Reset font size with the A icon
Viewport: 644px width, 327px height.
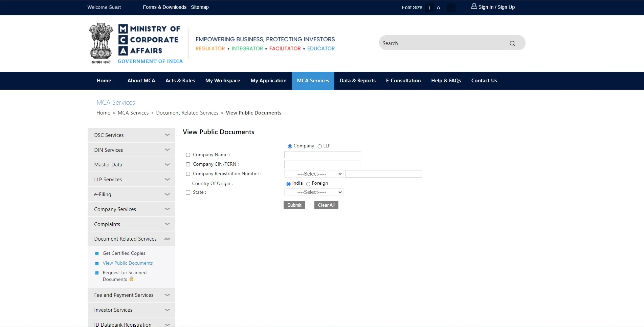[x=439, y=7]
